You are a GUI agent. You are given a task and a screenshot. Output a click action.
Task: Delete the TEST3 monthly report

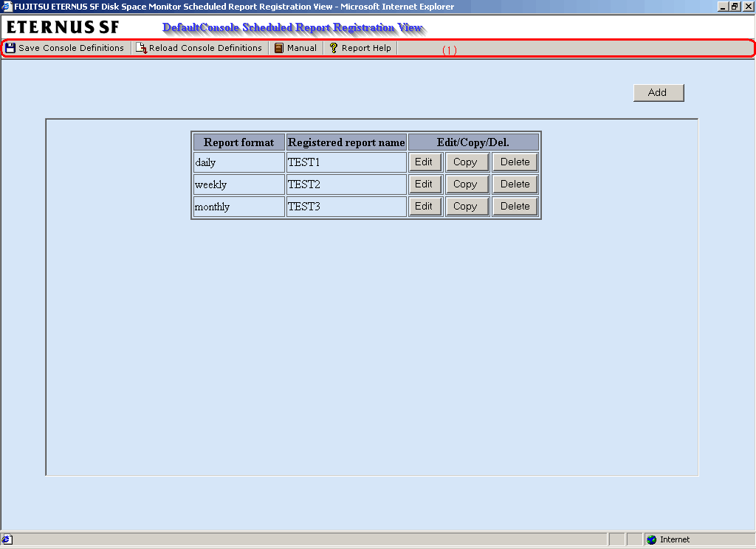click(x=515, y=207)
